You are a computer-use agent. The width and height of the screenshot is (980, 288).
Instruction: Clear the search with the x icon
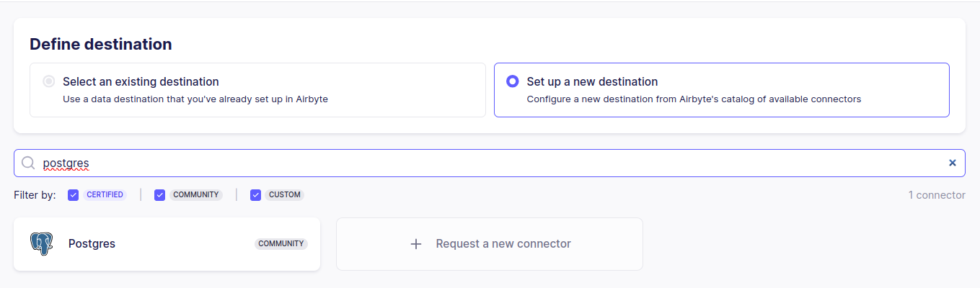(x=952, y=163)
